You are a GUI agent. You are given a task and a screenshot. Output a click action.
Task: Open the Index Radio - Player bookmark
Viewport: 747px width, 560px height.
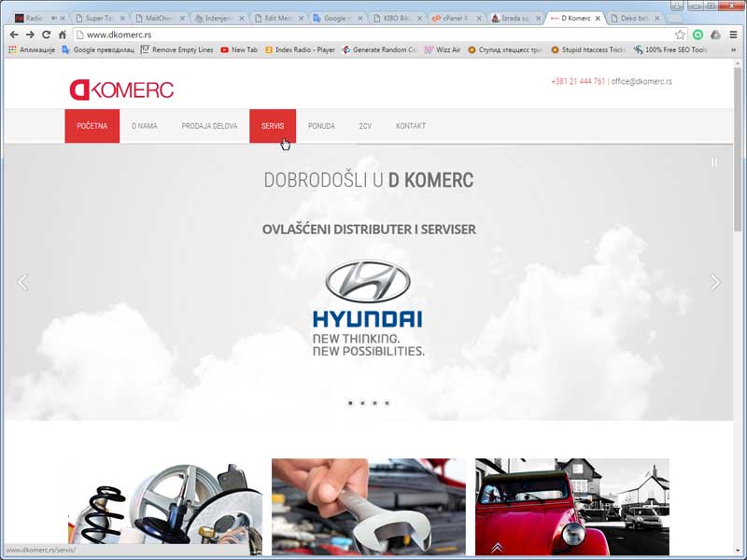tap(300, 49)
